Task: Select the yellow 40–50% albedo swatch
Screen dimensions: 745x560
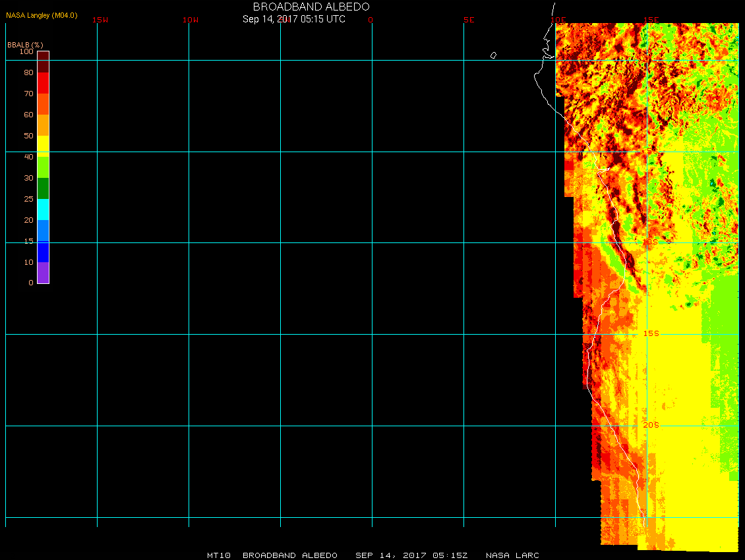Action: [43, 145]
